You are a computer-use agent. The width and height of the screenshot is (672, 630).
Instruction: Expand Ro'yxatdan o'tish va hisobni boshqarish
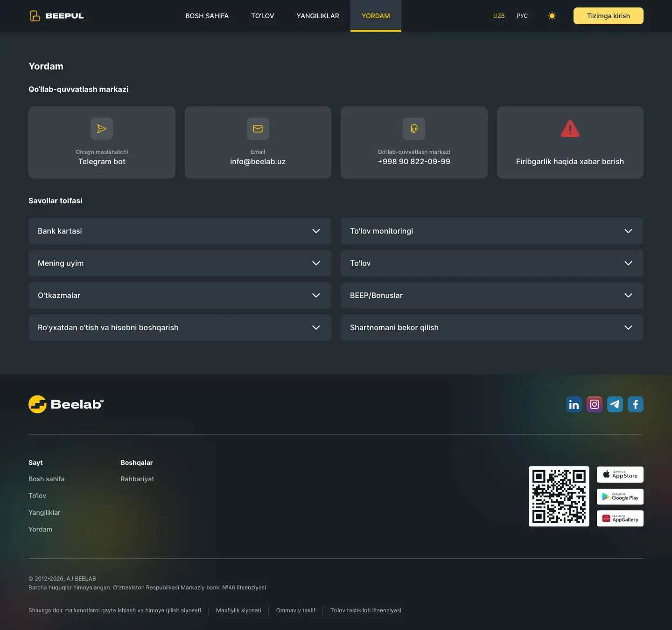[180, 327]
